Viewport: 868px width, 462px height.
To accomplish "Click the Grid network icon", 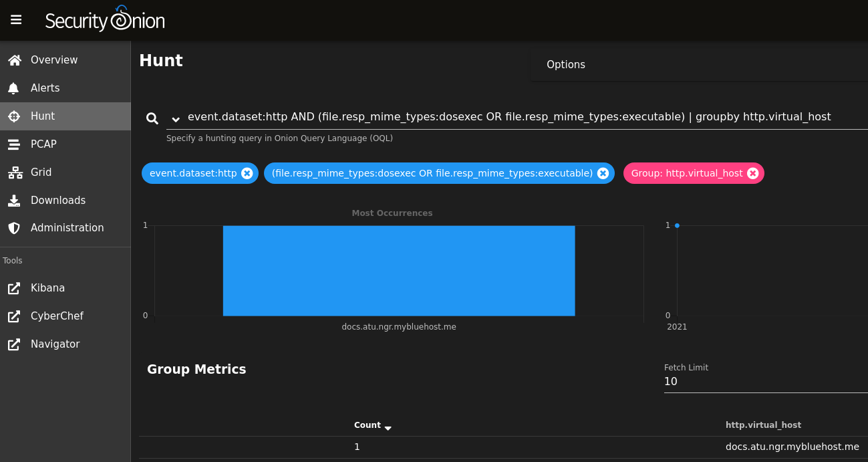I will (x=14, y=172).
